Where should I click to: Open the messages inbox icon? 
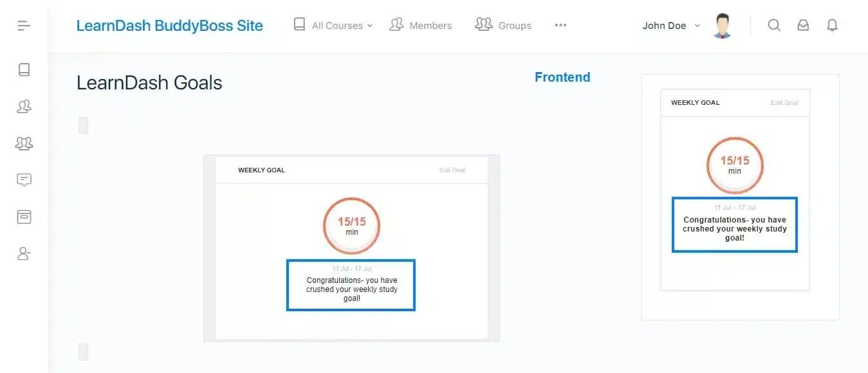pos(803,25)
